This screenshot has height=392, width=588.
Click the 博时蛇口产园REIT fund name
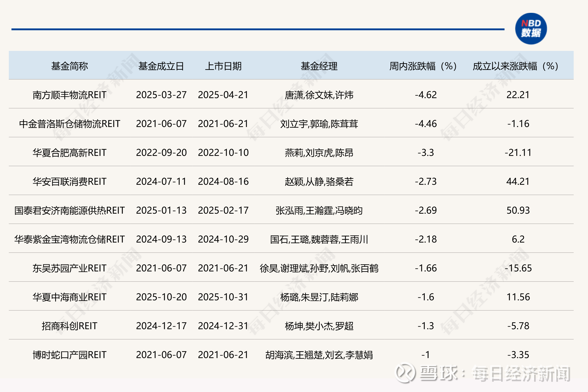click(69, 355)
